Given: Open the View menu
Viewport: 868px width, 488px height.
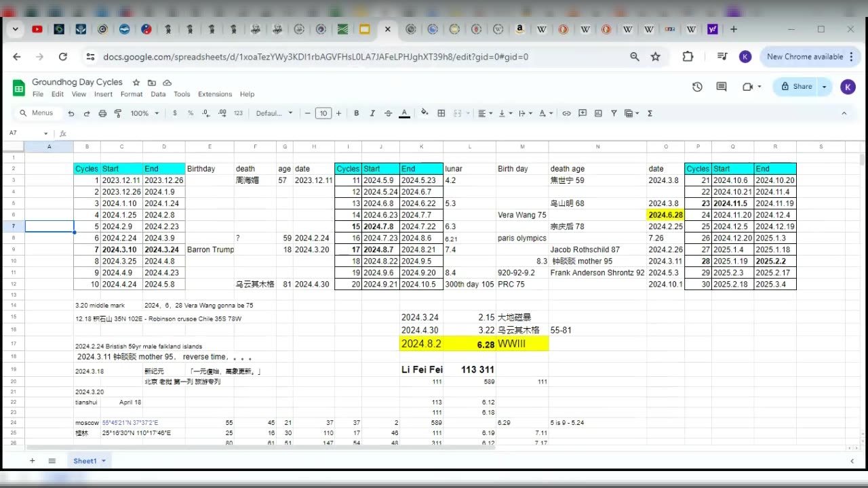Looking at the screenshot, I should coord(79,94).
